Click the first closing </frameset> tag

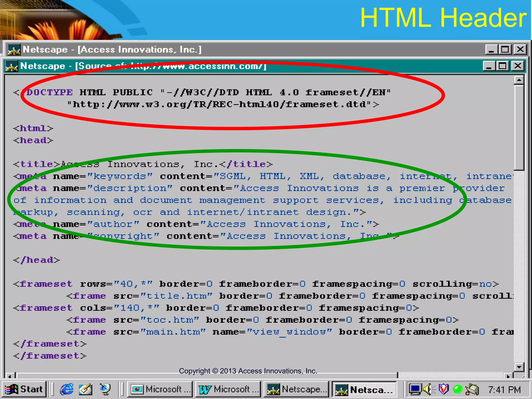click(50, 344)
